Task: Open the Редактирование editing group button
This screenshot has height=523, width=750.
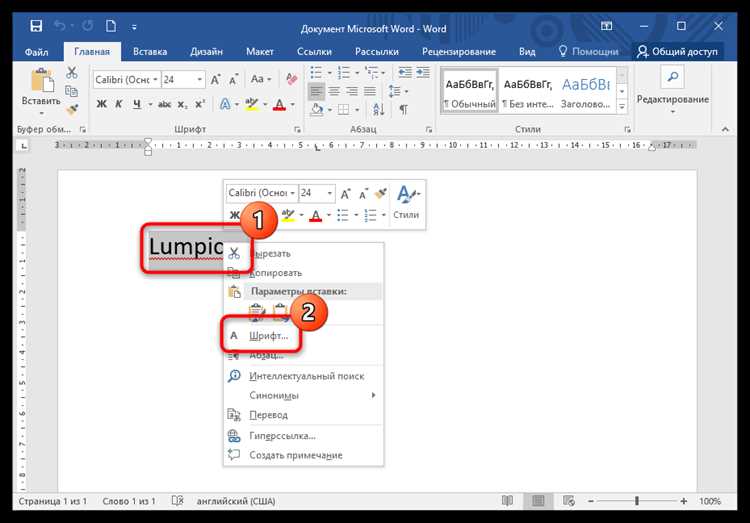Action: point(673,91)
